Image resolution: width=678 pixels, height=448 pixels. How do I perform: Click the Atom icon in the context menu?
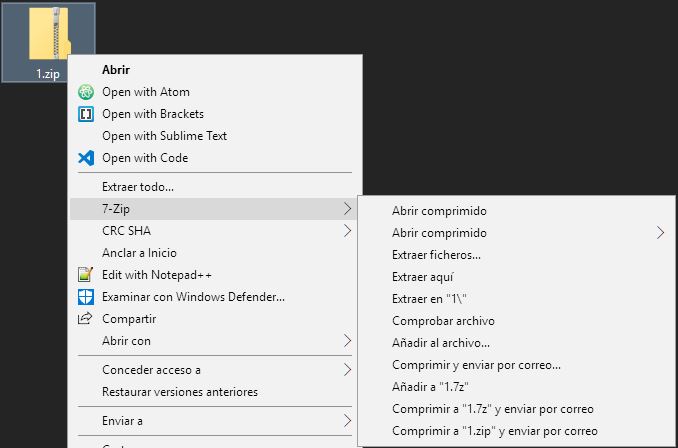(x=86, y=92)
